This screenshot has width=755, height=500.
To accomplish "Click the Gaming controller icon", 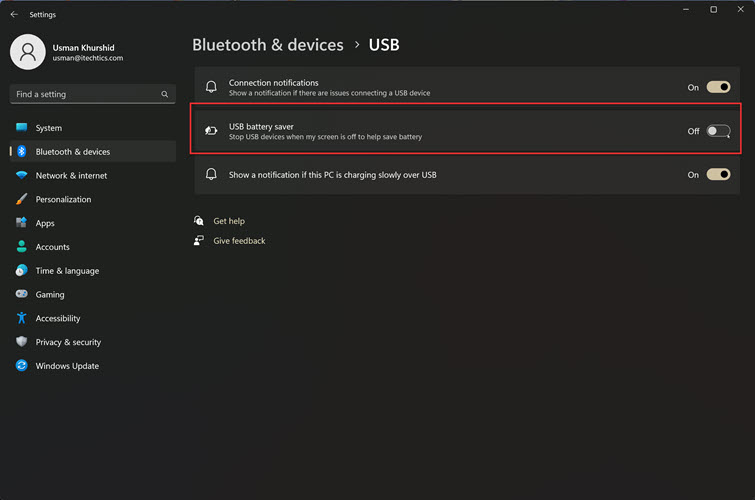I will point(21,294).
